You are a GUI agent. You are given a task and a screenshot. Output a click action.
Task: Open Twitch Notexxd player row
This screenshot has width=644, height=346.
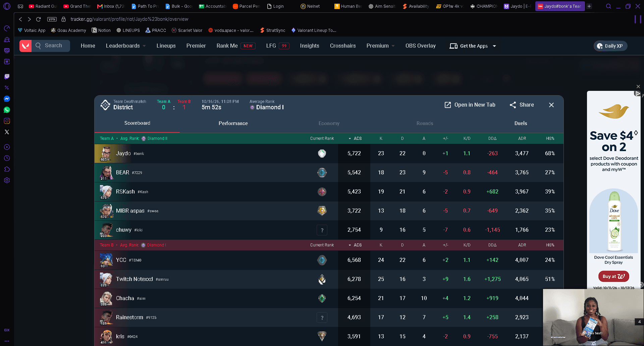coord(329,279)
